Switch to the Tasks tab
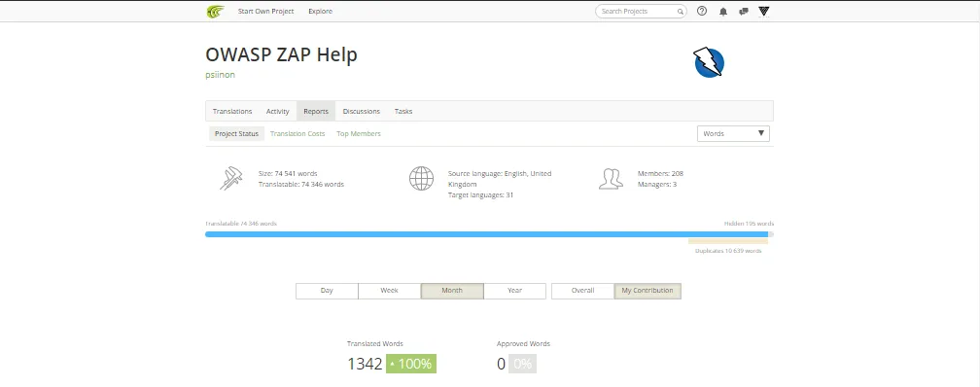This screenshot has width=980, height=387. 403,111
